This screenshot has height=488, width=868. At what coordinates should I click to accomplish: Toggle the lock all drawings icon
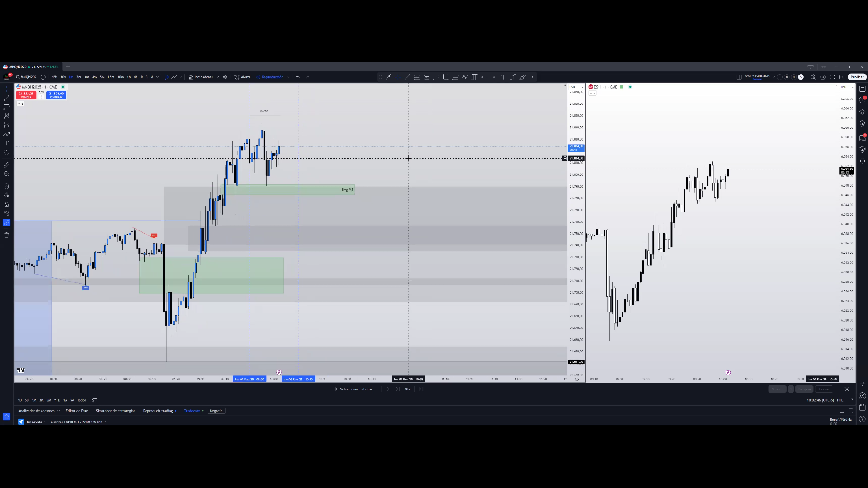(x=6, y=204)
